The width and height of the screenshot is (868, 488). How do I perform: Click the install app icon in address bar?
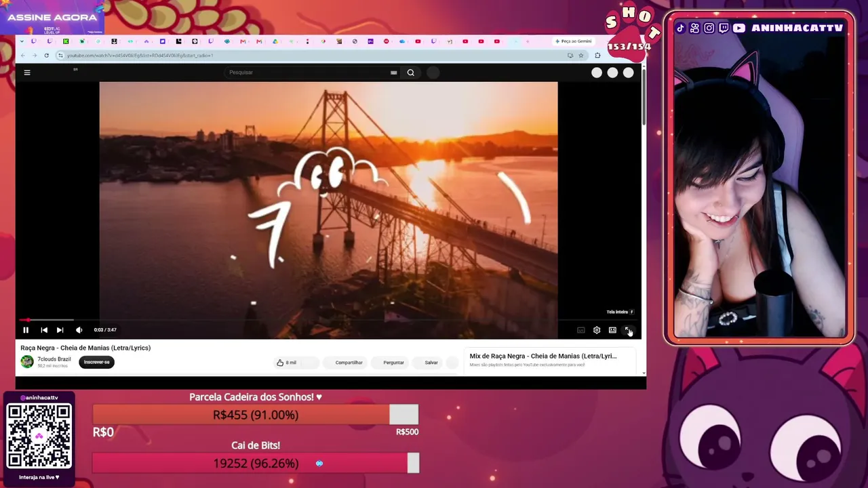[x=570, y=56]
